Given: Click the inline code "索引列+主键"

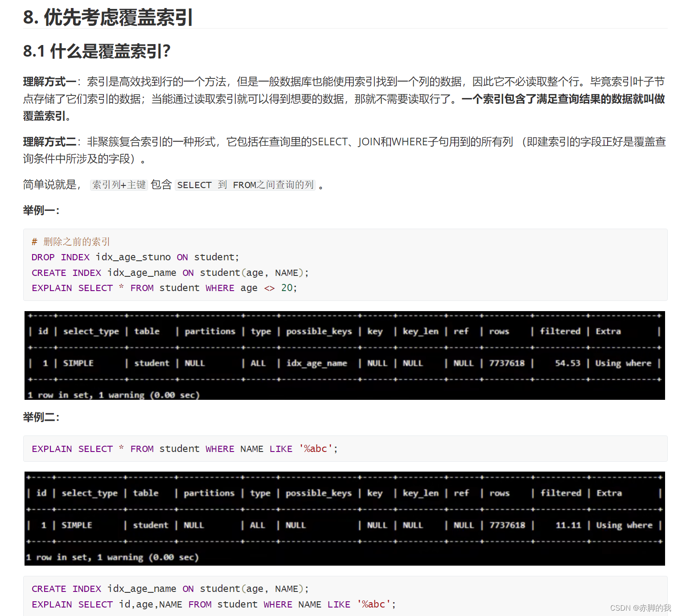Looking at the screenshot, I should (119, 185).
